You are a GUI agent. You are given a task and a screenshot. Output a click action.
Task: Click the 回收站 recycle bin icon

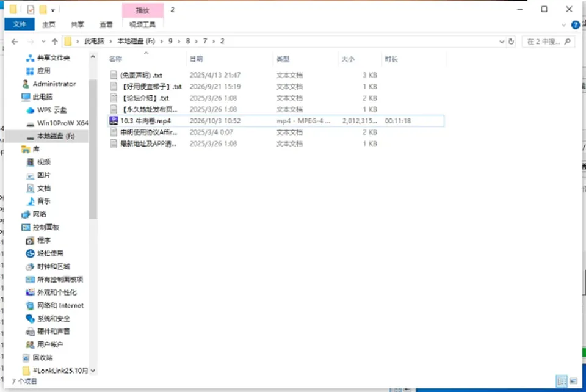(26, 358)
